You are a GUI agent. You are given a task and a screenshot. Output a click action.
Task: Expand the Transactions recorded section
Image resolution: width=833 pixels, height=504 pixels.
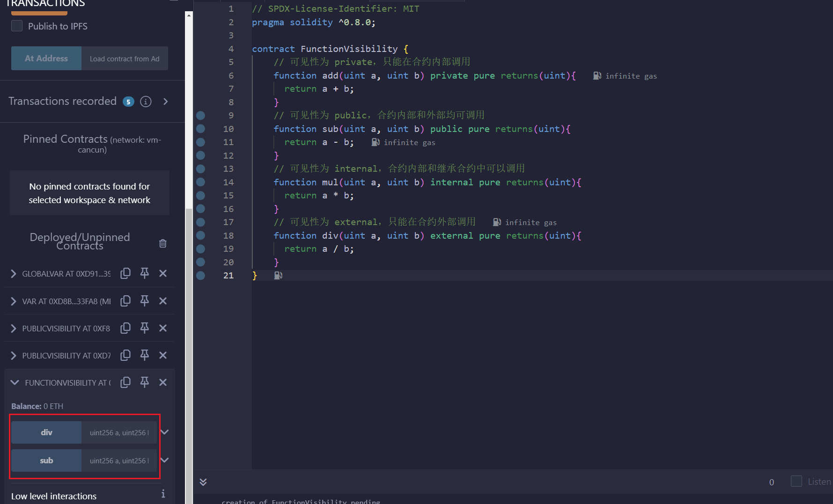(x=165, y=102)
